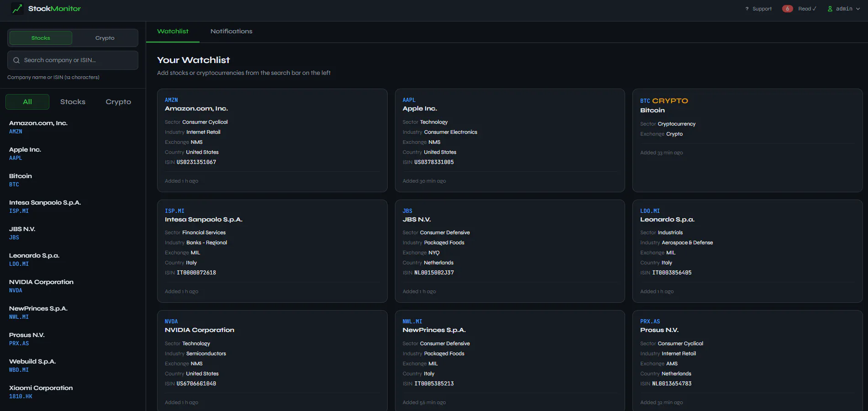Select the Stocks filter tab in sidebar
Screen dimensions: 868x411
(73, 102)
